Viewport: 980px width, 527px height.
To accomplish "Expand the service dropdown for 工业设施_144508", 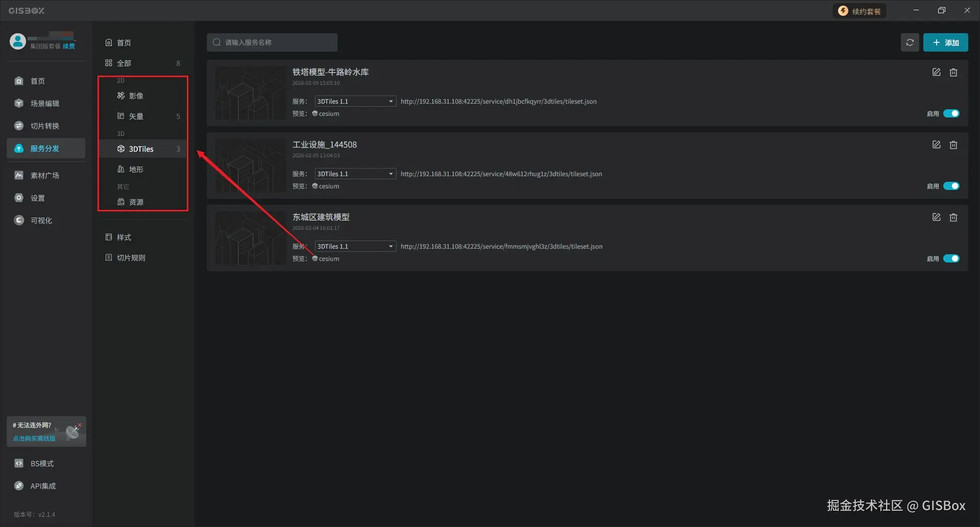I will click(355, 174).
